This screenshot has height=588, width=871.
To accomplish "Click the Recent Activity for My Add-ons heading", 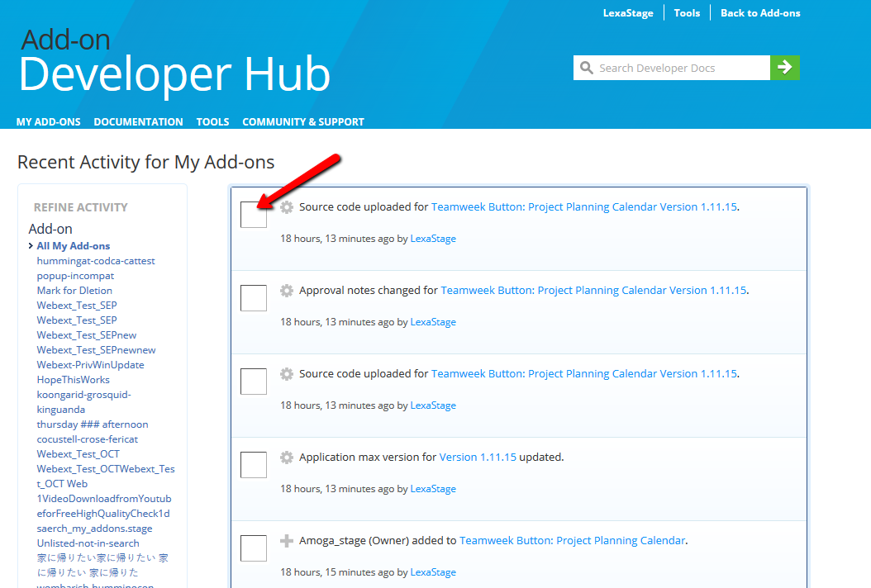I will pyautogui.click(x=146, y=162).
